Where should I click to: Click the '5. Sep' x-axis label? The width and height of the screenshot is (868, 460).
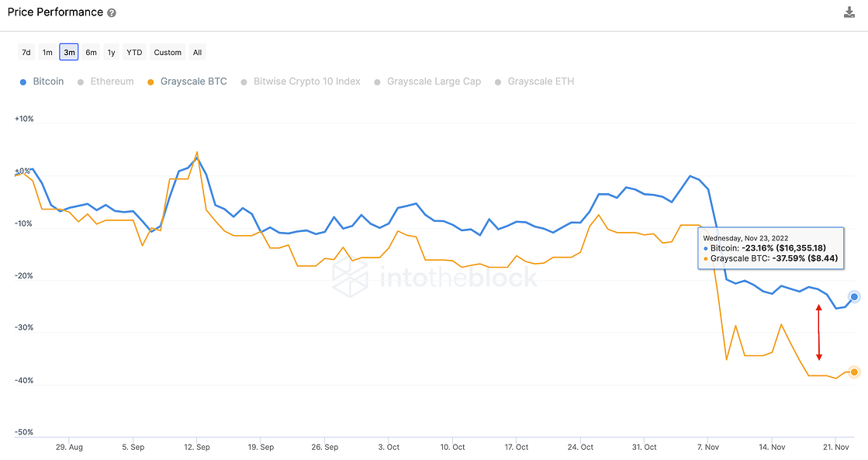[133, 447]
